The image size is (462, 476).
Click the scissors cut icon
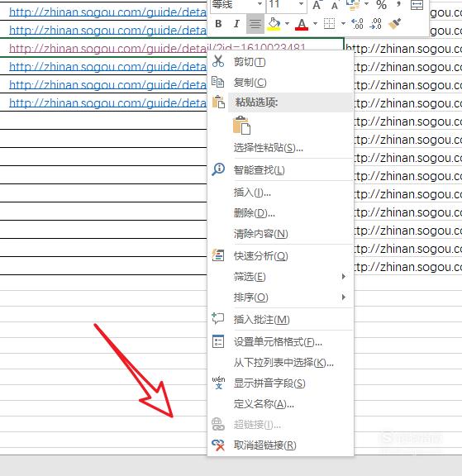(218, 61)
